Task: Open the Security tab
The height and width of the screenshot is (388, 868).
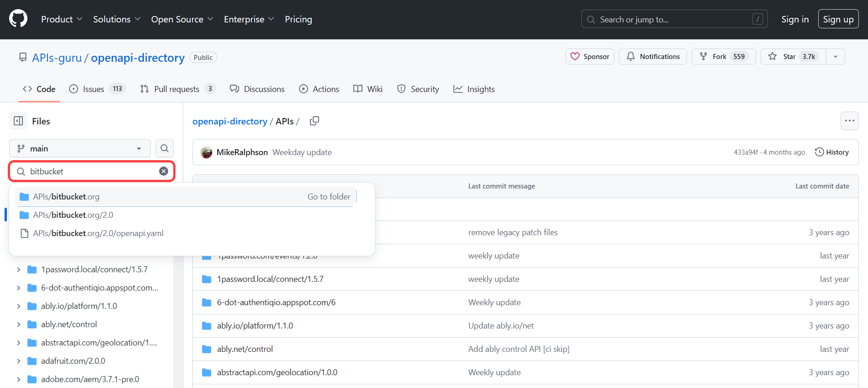Action: (x=418, y=89)
